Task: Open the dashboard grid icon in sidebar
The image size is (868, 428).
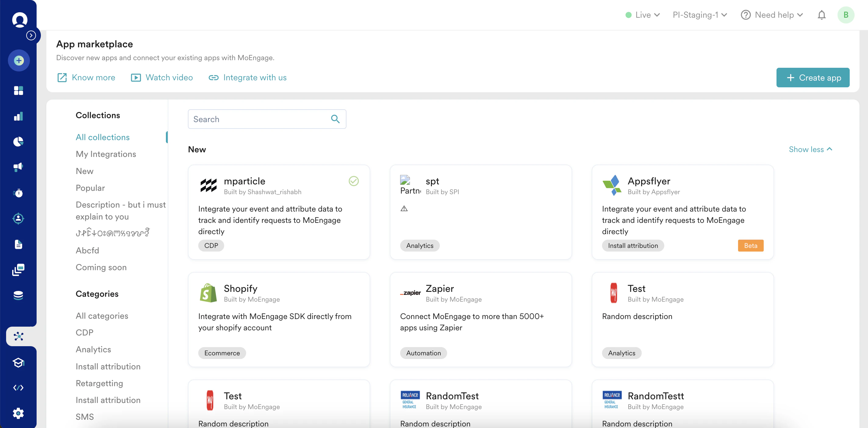Action: click(19, 90)
